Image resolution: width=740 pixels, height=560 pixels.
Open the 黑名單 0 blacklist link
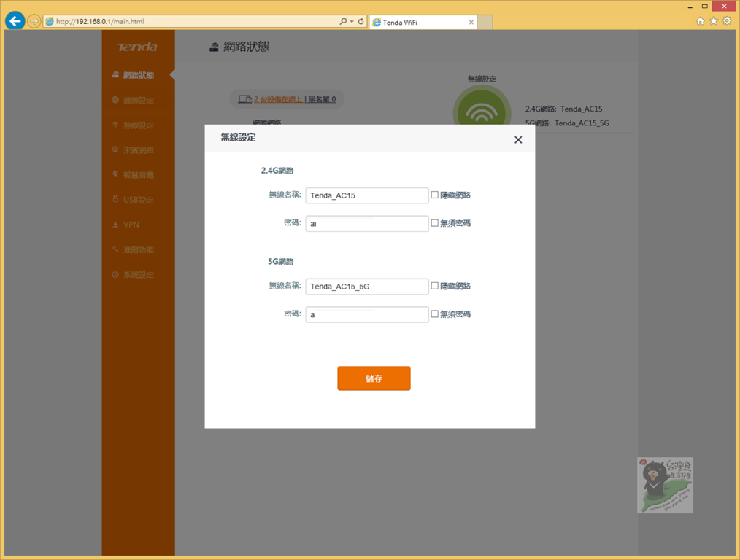click(322, 99)
